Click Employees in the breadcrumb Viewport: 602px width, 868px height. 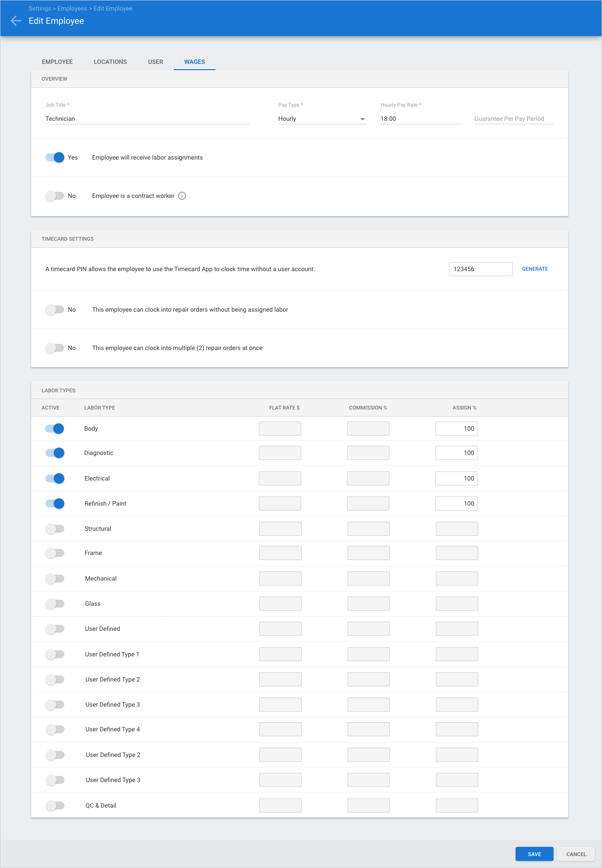[x=72, y=8]
